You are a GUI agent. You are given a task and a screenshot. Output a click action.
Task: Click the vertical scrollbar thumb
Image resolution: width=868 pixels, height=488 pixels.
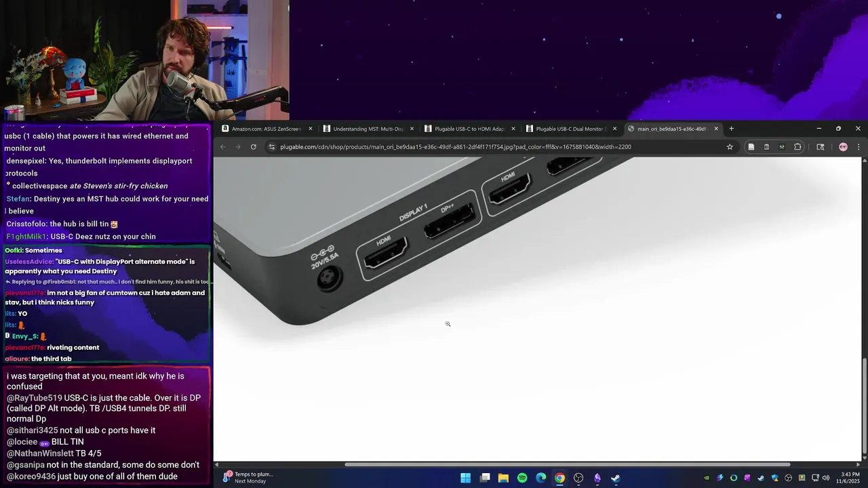864,407
